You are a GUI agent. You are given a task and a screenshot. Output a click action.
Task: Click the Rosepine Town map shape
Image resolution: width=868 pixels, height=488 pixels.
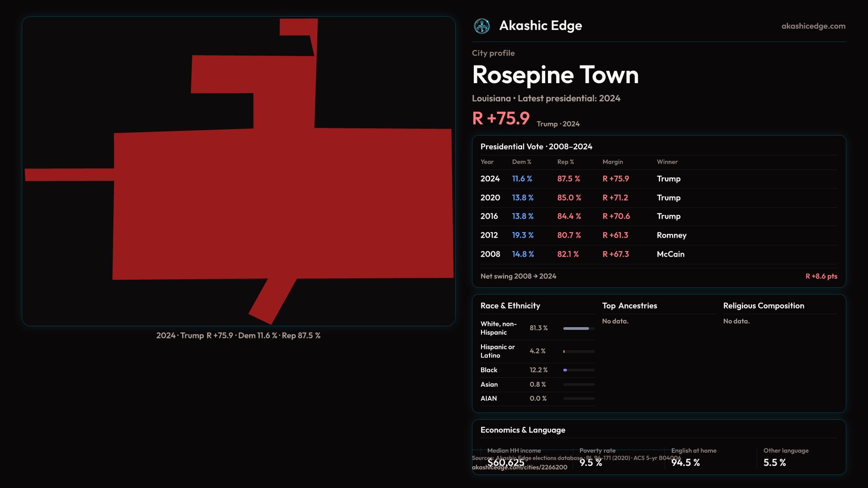point(283,203)
